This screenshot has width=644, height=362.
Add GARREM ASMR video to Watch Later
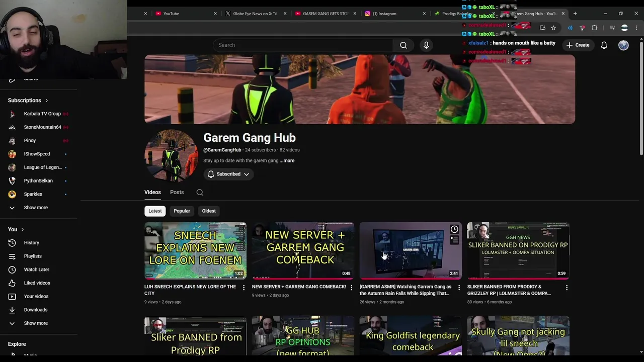point(454,229)
